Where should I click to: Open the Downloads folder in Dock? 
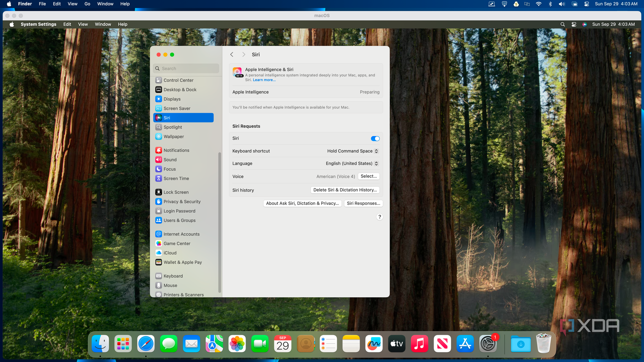[x=521, y=344]
